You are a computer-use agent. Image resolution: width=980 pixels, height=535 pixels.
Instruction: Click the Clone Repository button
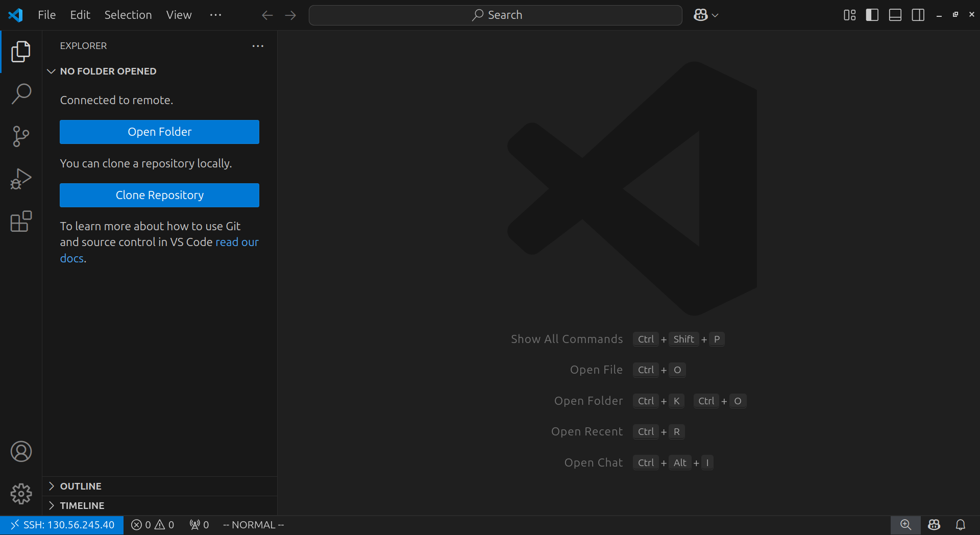pyautogui.click(x=159, y=195)
